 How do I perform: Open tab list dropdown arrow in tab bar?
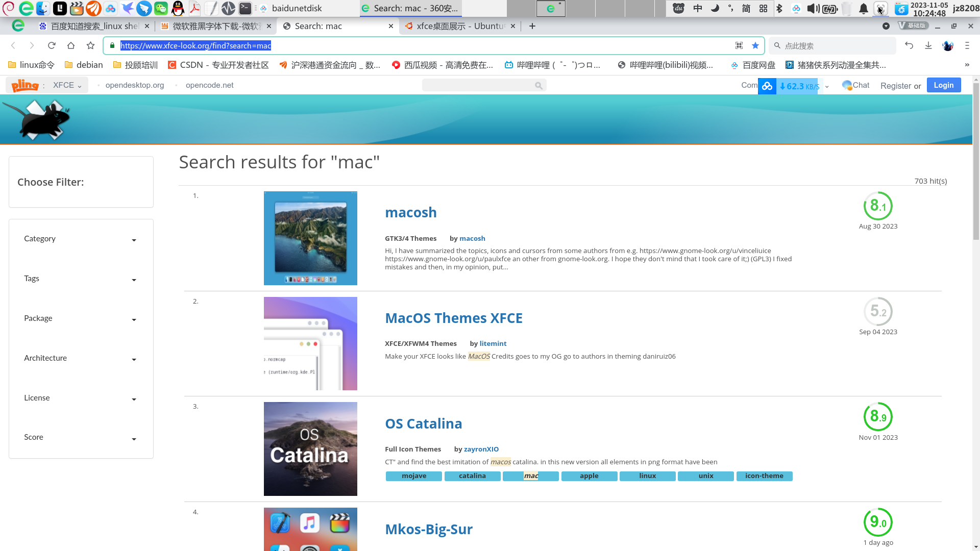[886, 26]
